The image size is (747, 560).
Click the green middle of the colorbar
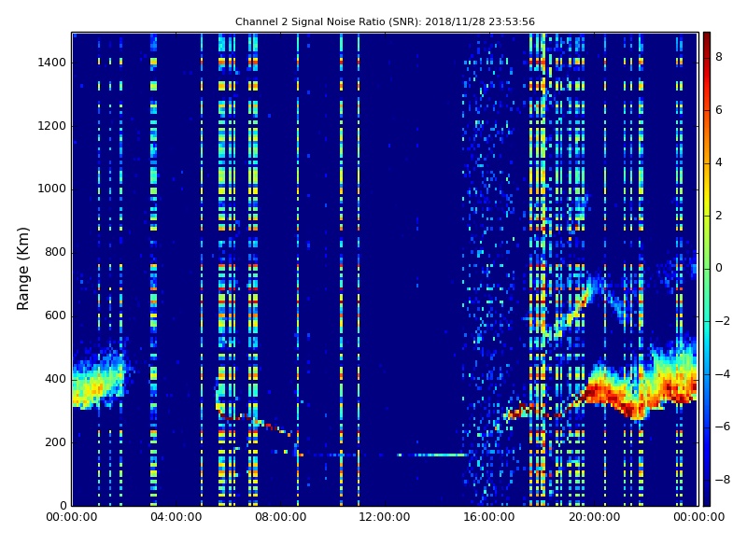707,269
